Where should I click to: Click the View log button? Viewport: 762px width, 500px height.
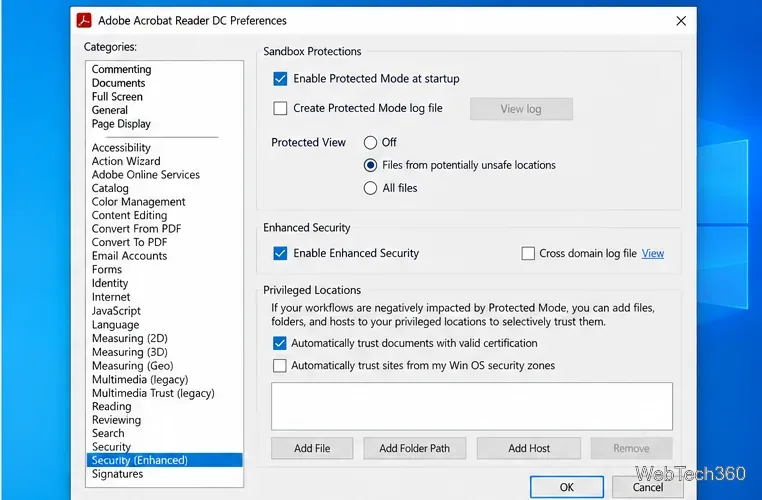tap(521, 109)
